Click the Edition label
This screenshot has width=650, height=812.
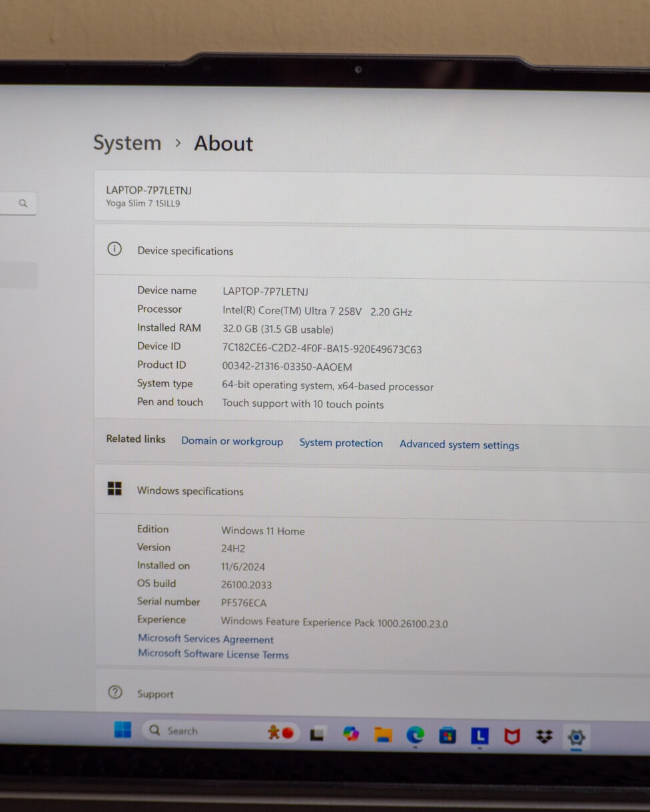click(153, 529)
